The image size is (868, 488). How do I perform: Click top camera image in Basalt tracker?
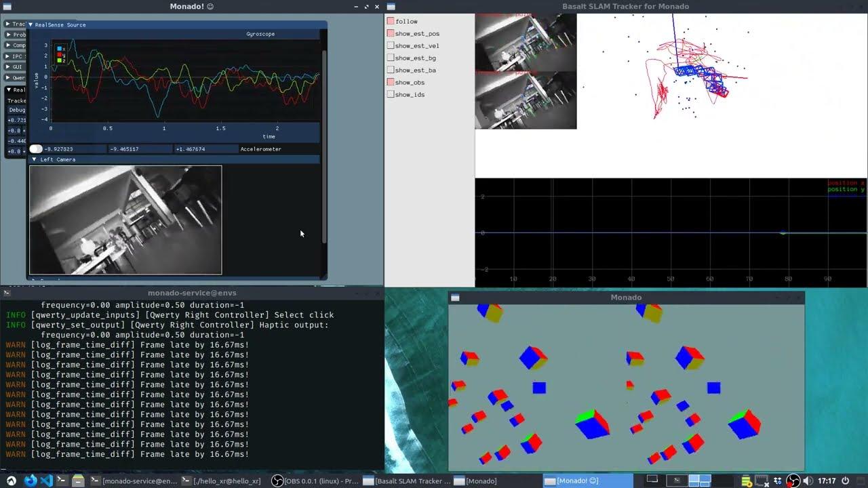click(x=526, y=42)
